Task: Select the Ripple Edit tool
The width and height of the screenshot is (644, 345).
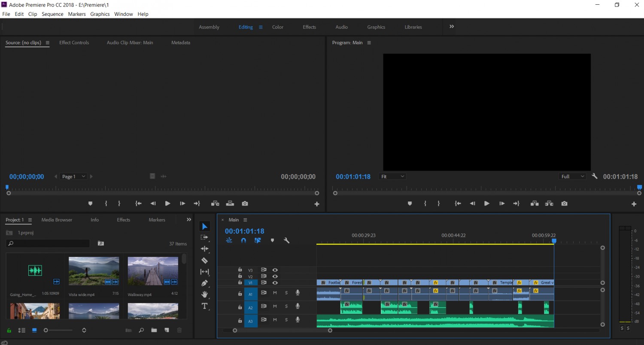Action: click(205, 249)
